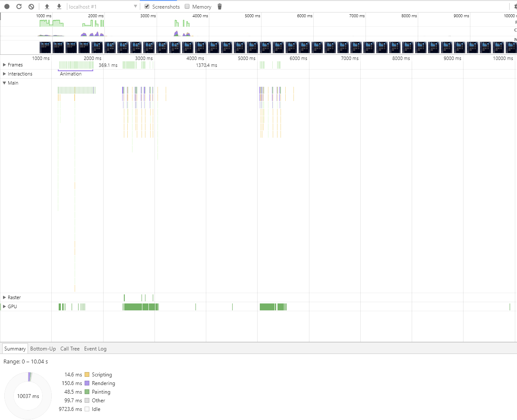The height and width of the screenshot is (420, 517).
Task: Collapse the Main thread track
Action: pos(4,83)
